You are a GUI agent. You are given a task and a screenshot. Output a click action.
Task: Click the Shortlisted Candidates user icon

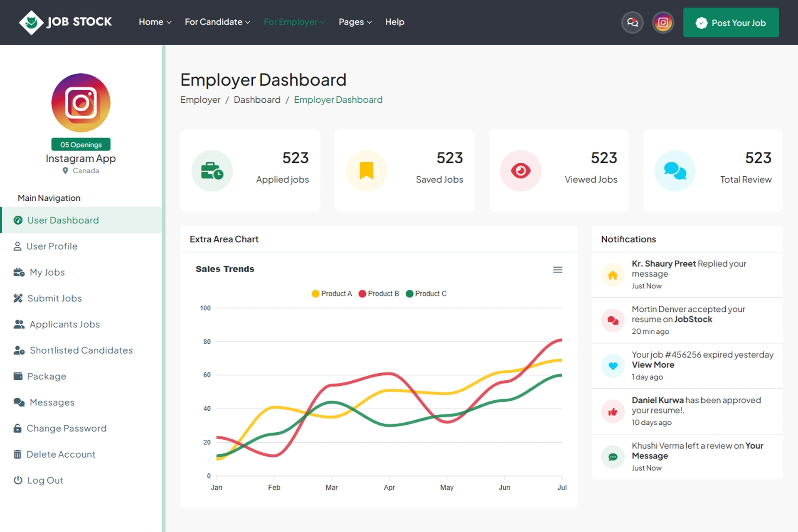pos(19,350)
